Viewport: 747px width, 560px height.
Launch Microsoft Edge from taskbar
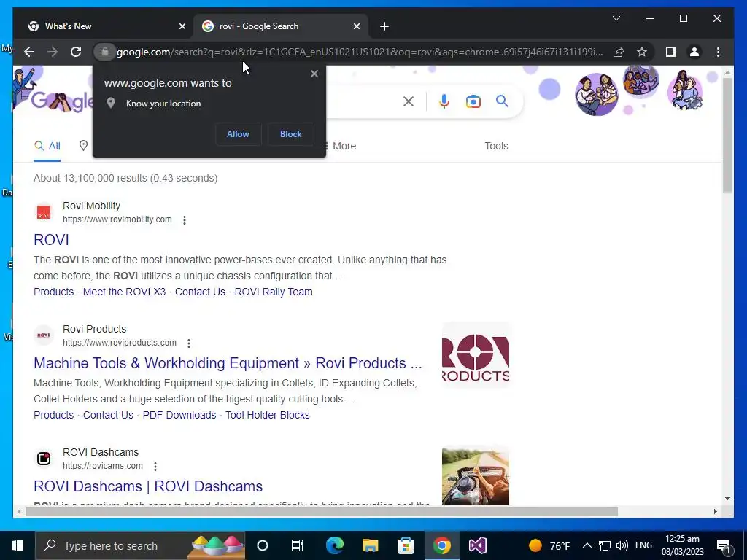(334, 545)
